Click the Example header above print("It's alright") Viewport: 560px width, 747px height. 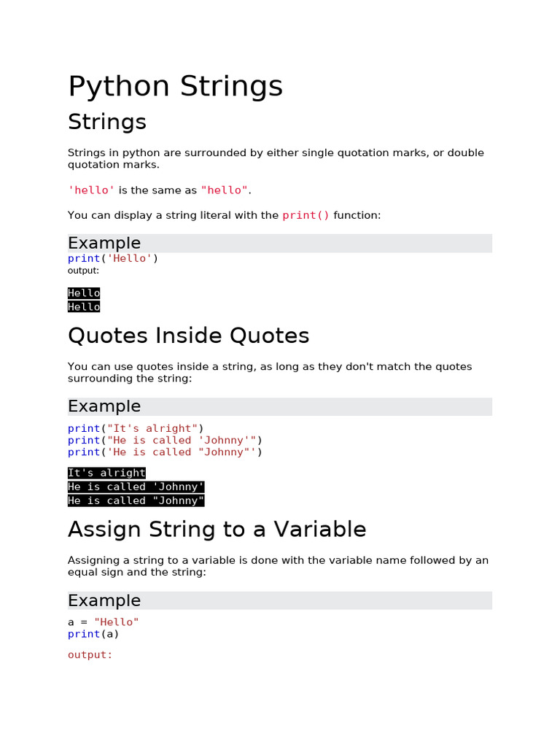pos(104,406)
